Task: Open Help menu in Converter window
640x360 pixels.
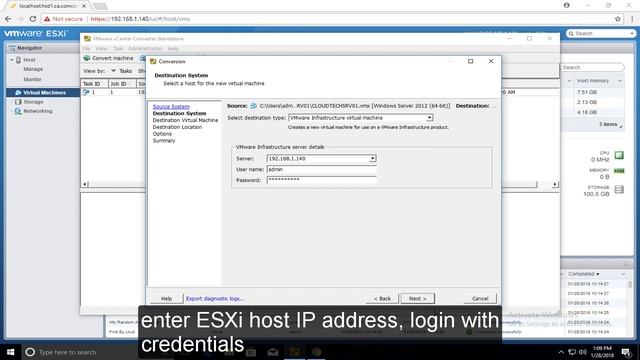Action: pyautogui.click(x=173, y=49)
